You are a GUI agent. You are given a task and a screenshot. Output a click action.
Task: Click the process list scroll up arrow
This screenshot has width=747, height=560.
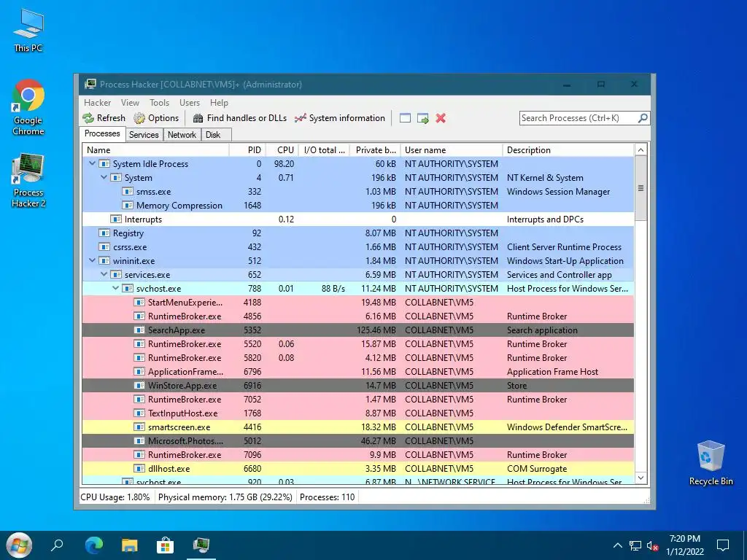click(x=640, y=150)
